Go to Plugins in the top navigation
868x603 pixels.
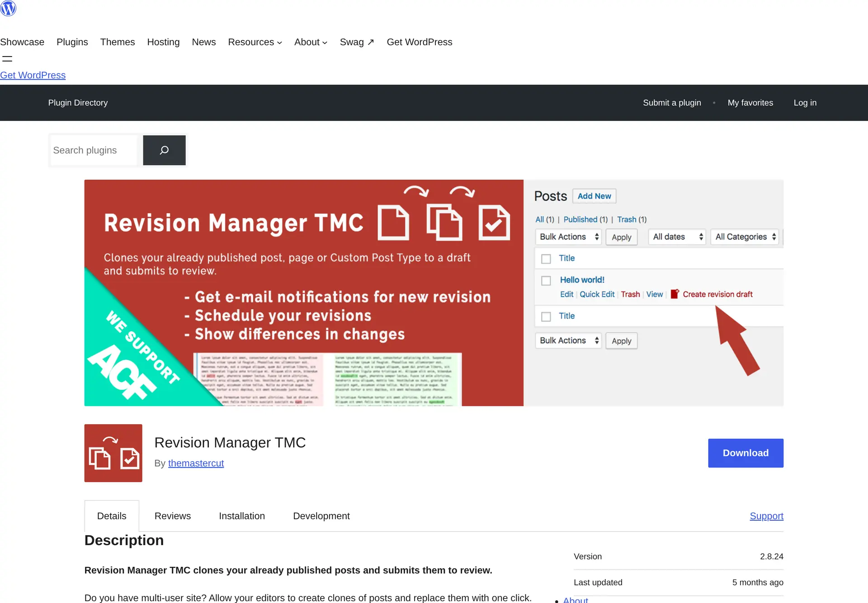coord(72,42)
